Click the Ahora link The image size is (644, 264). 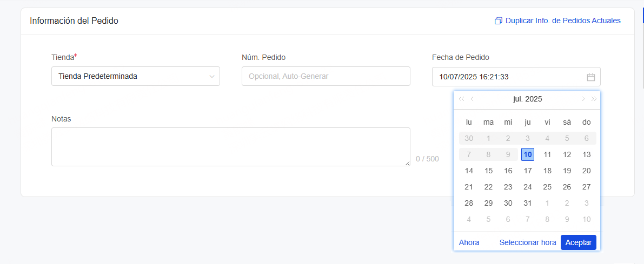pos(469,242)
